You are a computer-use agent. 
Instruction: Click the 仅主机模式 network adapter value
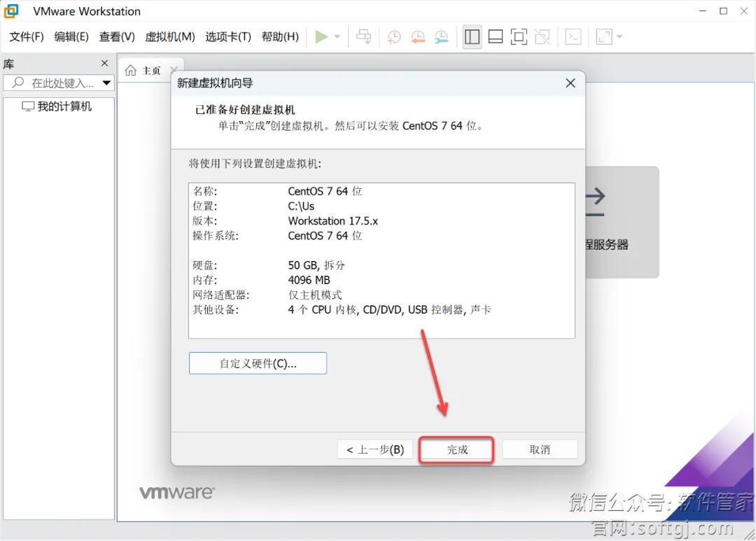coord(315,295)
